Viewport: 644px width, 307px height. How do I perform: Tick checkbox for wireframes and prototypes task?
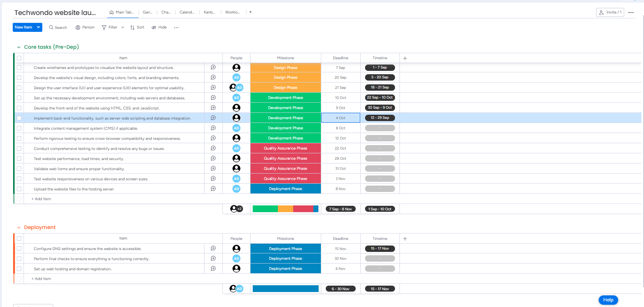pyautogui.click(x=19, y=67)
